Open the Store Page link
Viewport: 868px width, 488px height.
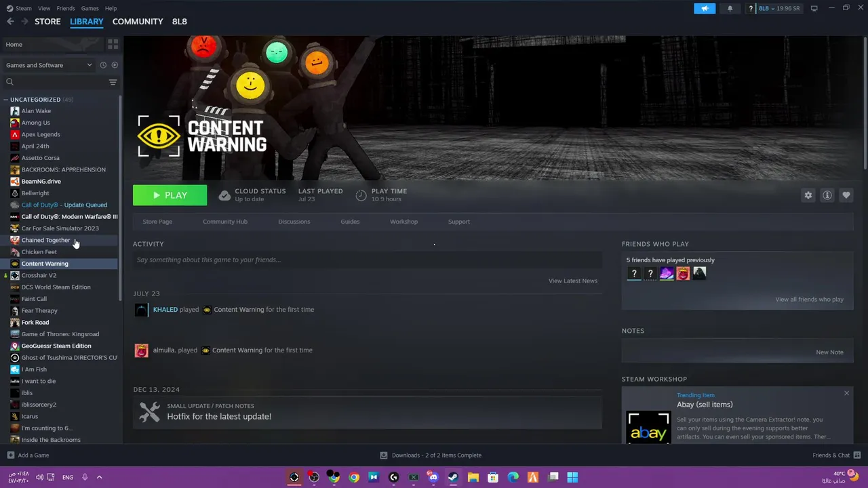click(157, 222)
